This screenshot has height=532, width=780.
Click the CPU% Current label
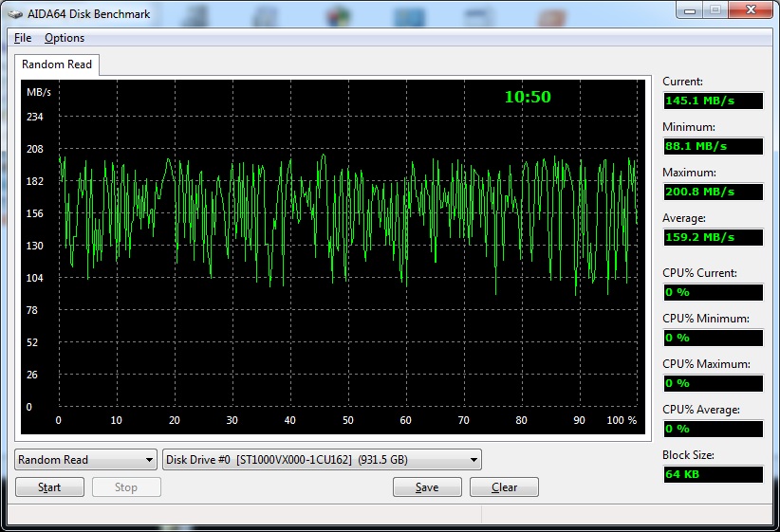point(699,273)
